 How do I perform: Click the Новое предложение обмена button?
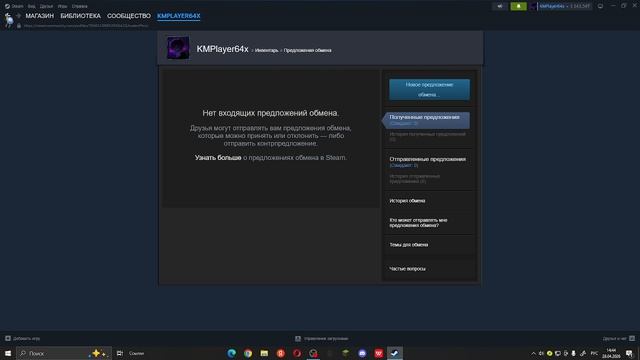(429, 89)
